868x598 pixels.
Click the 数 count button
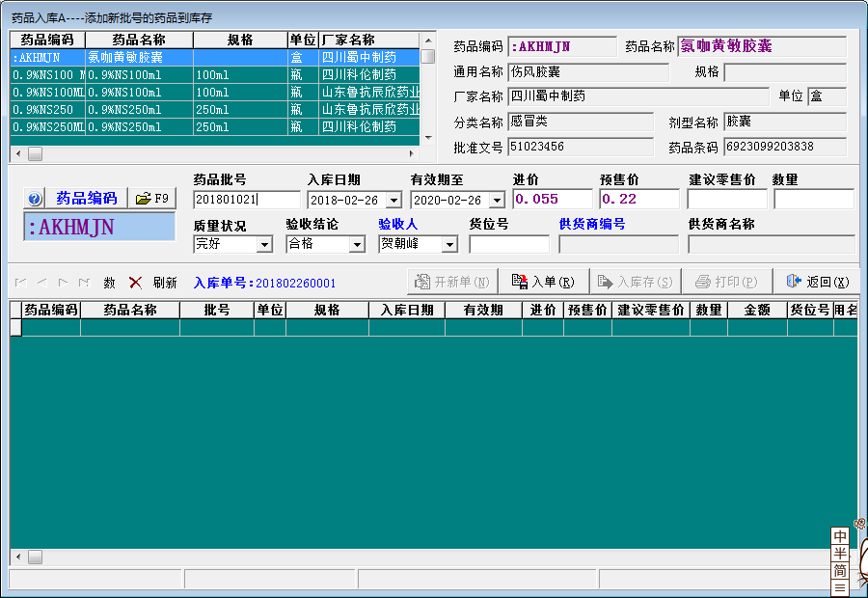pyautogui.click(x=109, y=283)
